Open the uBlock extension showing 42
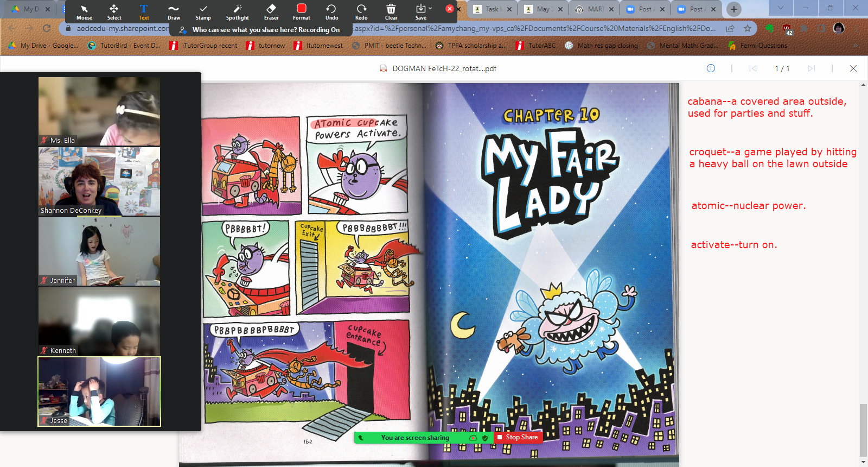This screenshot has height=467, width=868. [787, 29]
